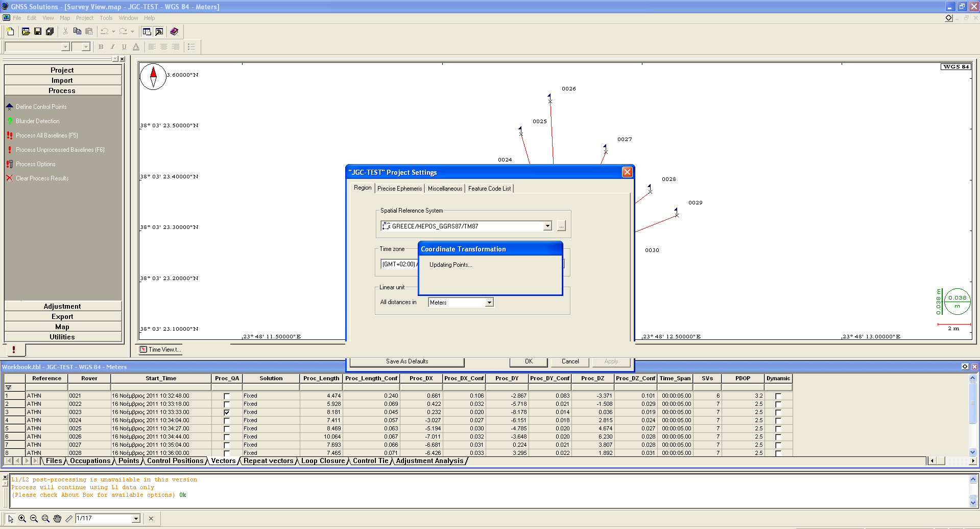Screen dimensions: 980x529
Task: Save with the single floppy disk icon
Action: click(x=38, y=32)
